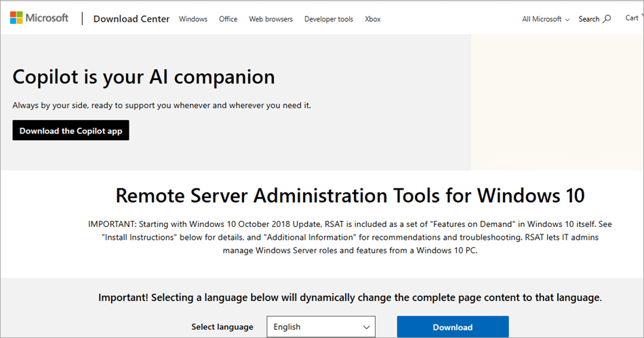
Task: Open the Windows nav item
Action: point(193,19)
